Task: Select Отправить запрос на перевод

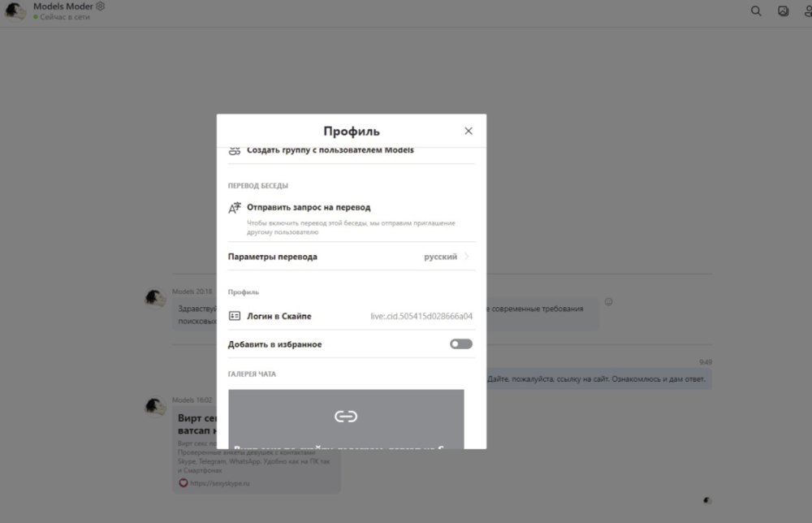Action: (309, 207)
